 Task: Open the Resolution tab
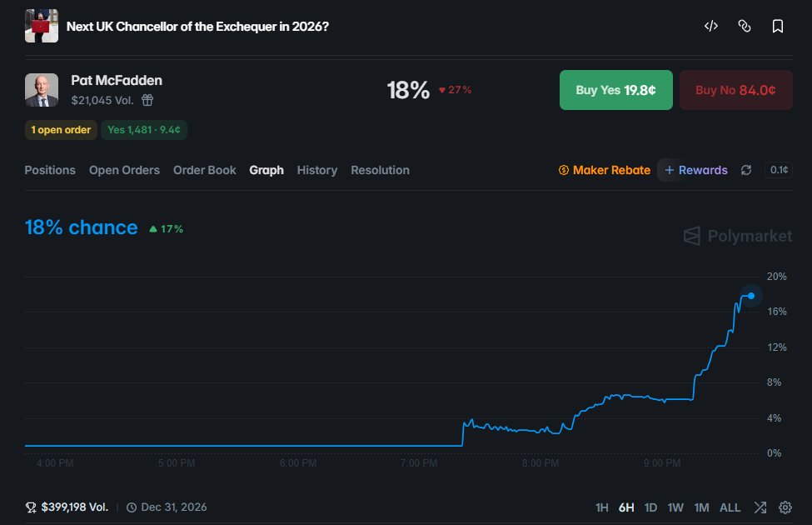tap(380, 170)
